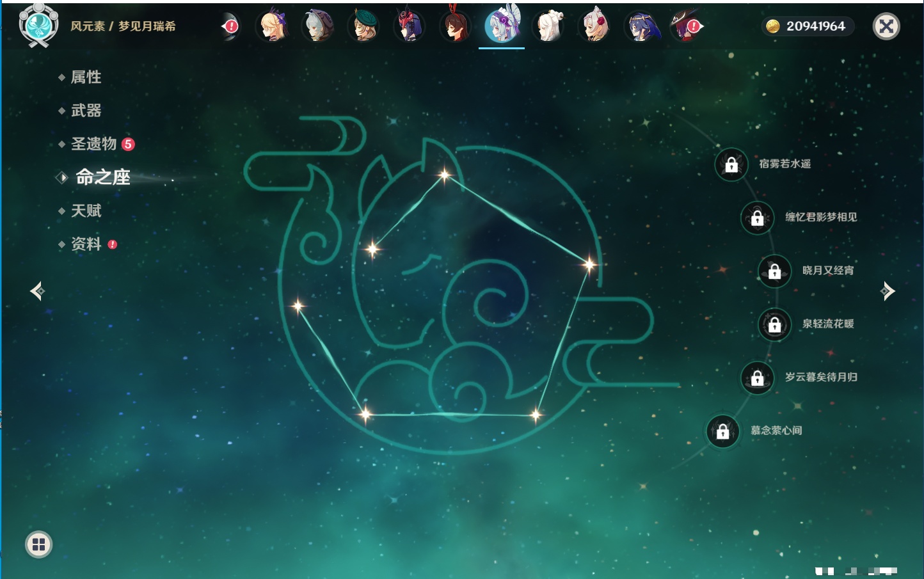Viewport: 924px width, 579px height.
Task: Select the white-haired character with hair stick
Action: pyautogui.click(x=548, y=26)
